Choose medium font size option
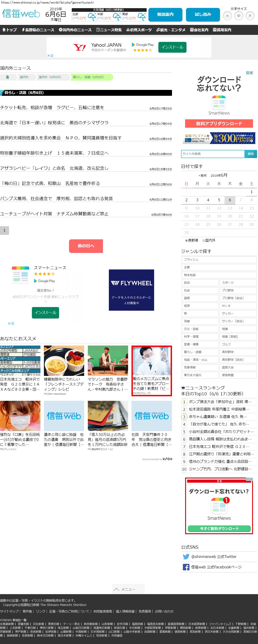This screenshot has height=644, width=258. pos(239,16)
